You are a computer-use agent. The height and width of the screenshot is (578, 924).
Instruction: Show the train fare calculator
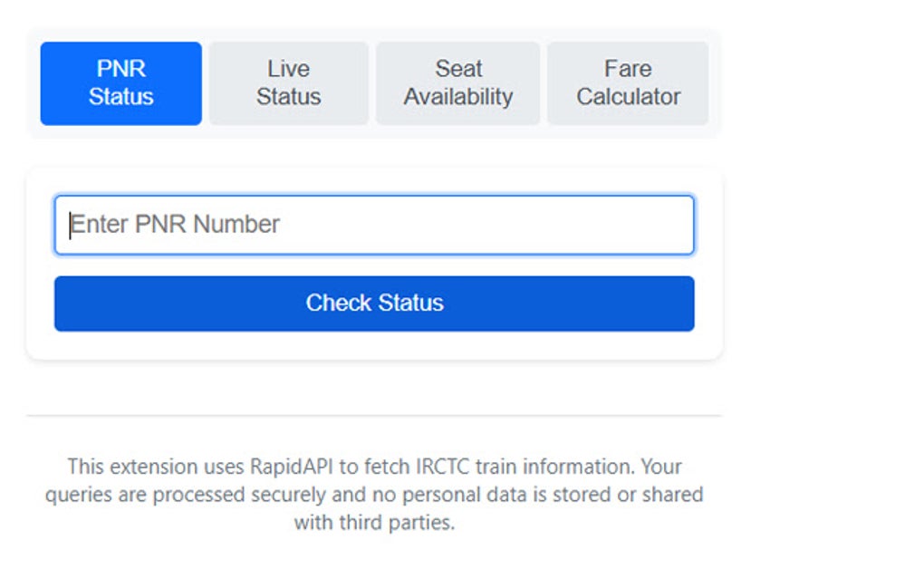click(628, 82)
